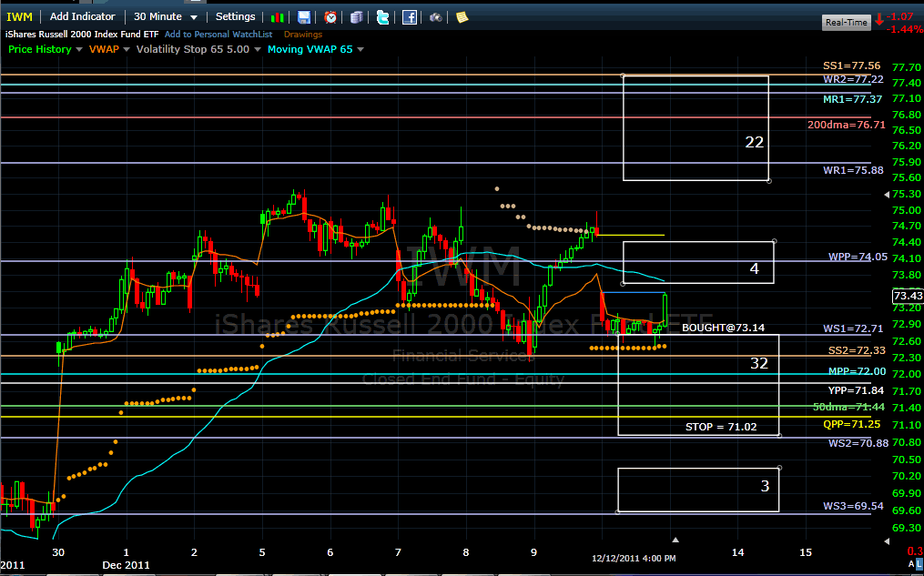Screen dimensions: 924x576
Task: Click the number 32 box label
Action: coord(759,363)
